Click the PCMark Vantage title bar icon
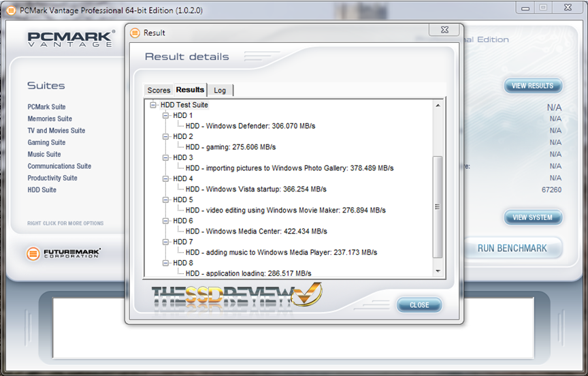Viewport: 588px width, 376px height. [12, 10]
